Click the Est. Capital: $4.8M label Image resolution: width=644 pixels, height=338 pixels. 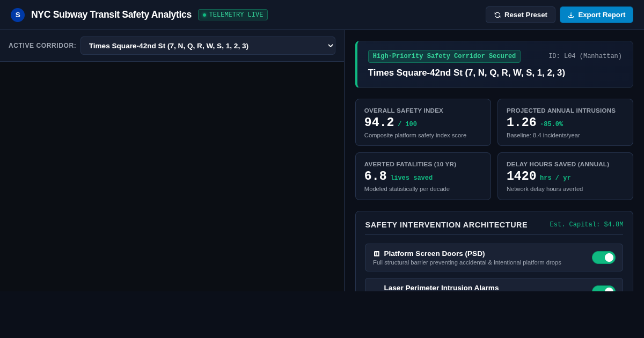(x=587, y=225)
